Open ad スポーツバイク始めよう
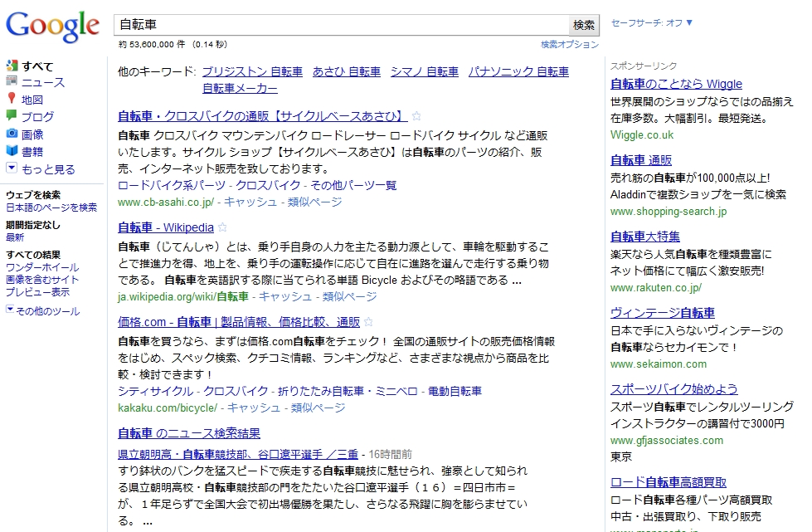The height and width of the screenshot is (532, 812). 673,389
